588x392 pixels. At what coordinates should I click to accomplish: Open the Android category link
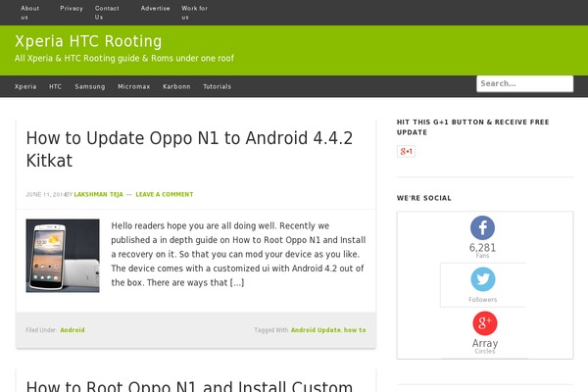(73, 330)
